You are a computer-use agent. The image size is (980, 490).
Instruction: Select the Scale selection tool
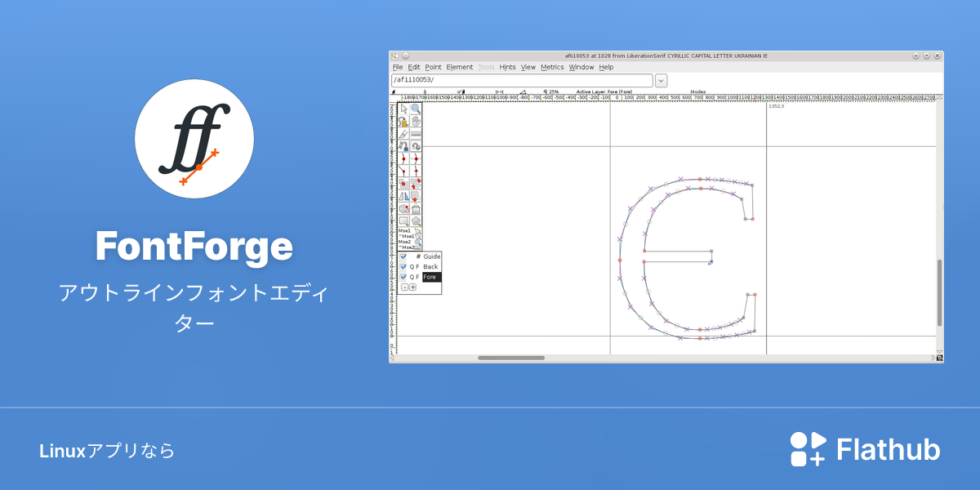coord(403,184)
